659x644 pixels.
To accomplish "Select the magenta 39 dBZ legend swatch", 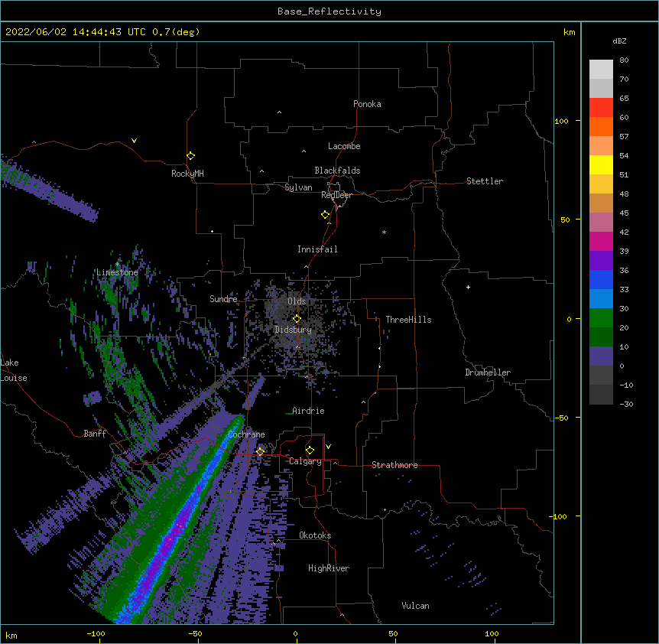I will (601, 241).
